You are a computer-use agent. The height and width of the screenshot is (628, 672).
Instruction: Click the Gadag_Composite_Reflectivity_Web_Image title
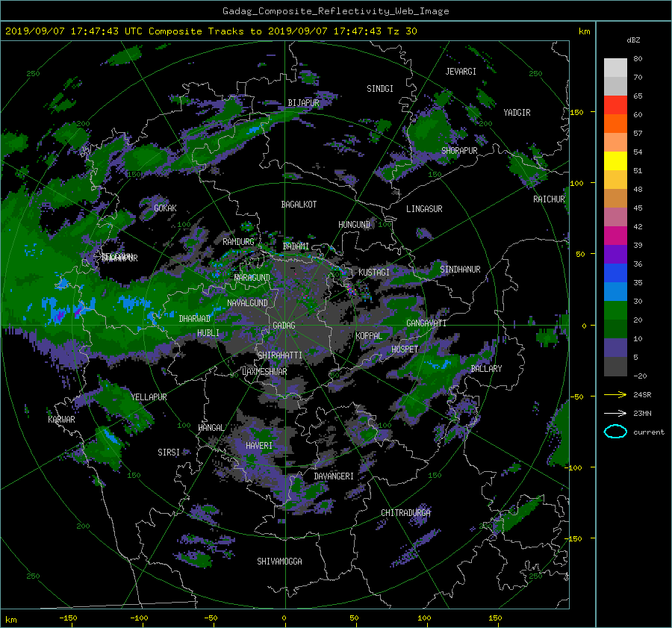click(335, 11)
